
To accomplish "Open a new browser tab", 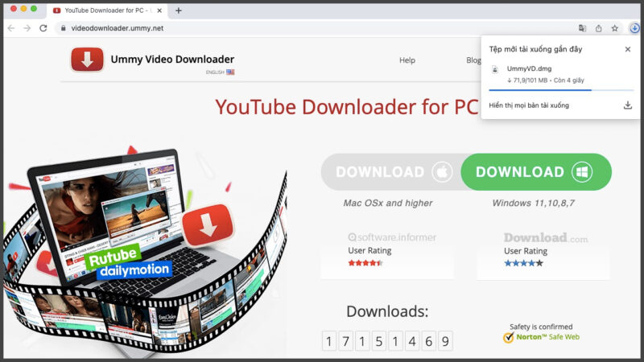I will (179, 10).
